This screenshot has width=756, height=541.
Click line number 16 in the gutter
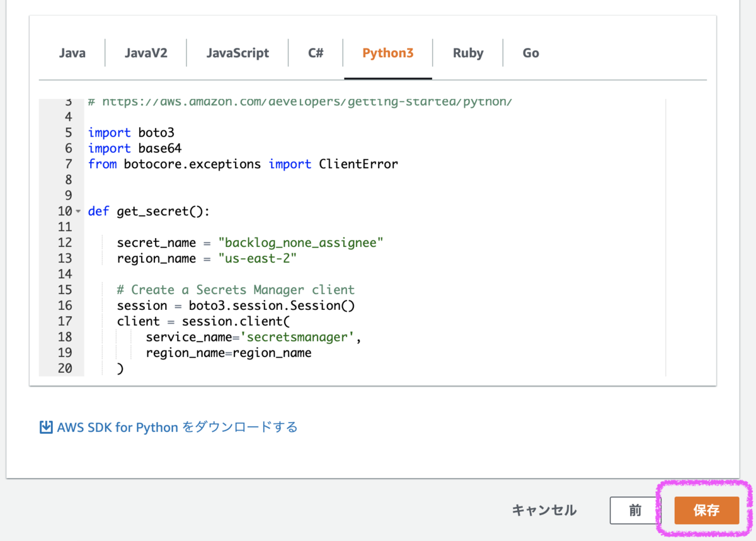pos(64,305)
